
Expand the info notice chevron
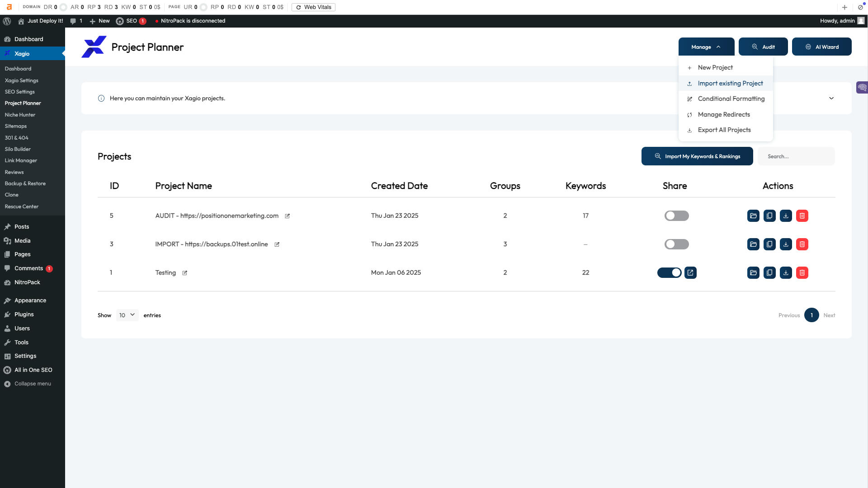click(831, 99)
